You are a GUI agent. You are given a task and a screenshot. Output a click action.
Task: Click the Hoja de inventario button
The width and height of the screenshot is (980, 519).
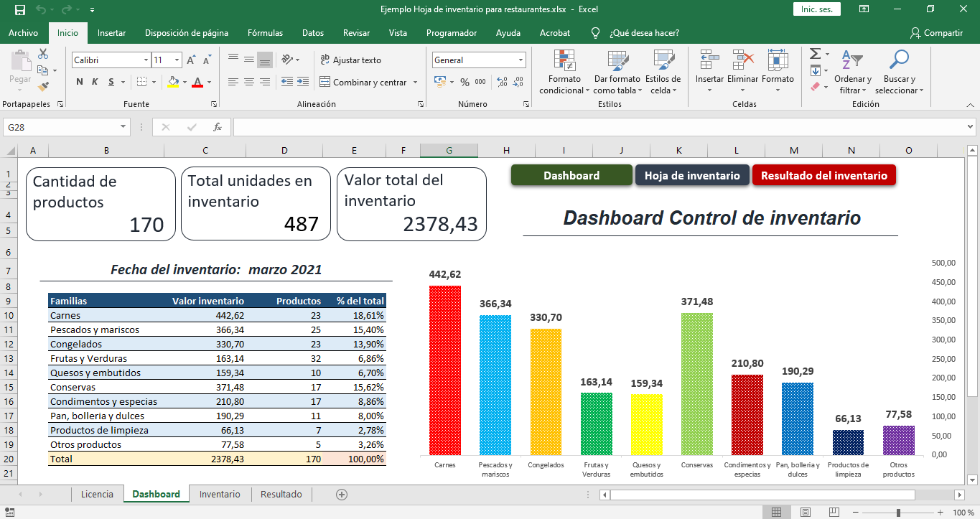coord(691,175)
